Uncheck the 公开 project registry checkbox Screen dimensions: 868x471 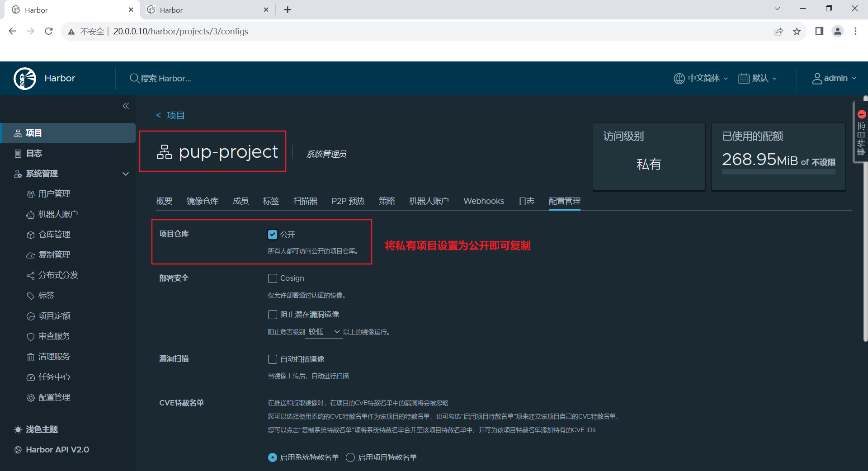coord(273,234)
